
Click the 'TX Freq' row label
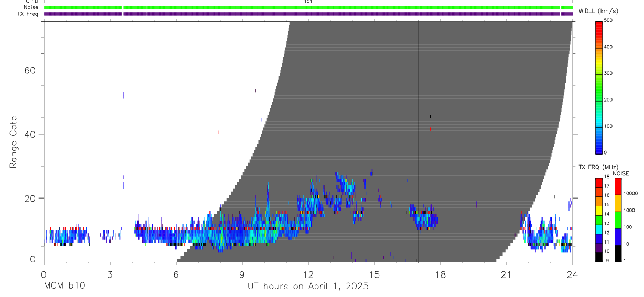[x=28, y=14]
